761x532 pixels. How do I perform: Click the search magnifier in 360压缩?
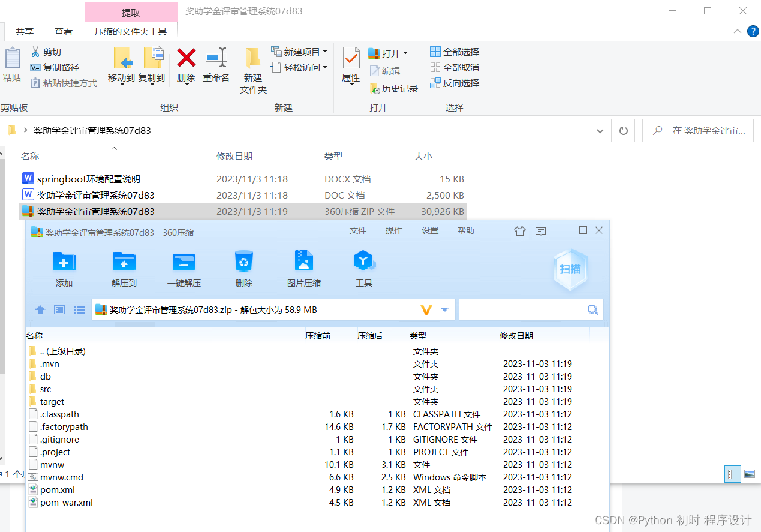pos(592,310)
